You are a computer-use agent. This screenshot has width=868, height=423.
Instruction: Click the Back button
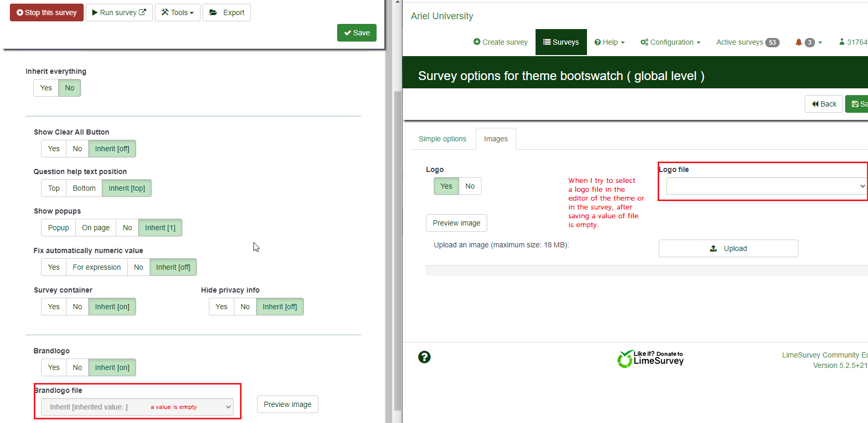click(x=824, y=104)
